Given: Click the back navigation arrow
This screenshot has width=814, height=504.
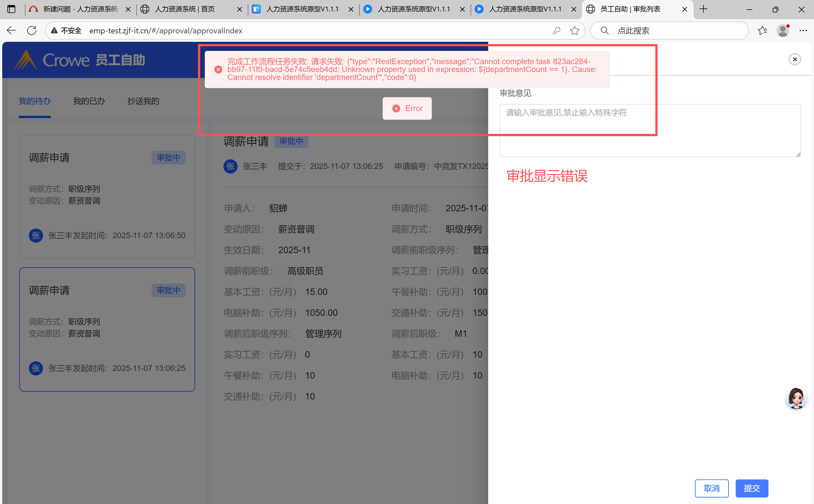Looking at the screenshot, I should click(11, 31).
